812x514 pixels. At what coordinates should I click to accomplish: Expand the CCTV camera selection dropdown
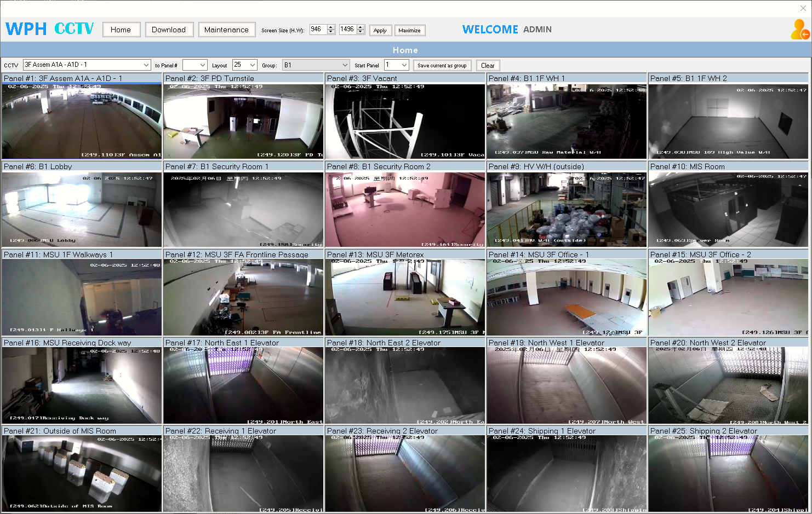tap(146, 65)
